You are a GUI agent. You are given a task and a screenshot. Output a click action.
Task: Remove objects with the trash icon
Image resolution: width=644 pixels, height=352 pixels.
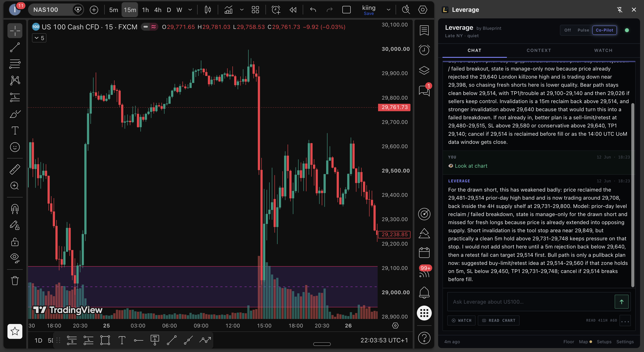[15, 280]
